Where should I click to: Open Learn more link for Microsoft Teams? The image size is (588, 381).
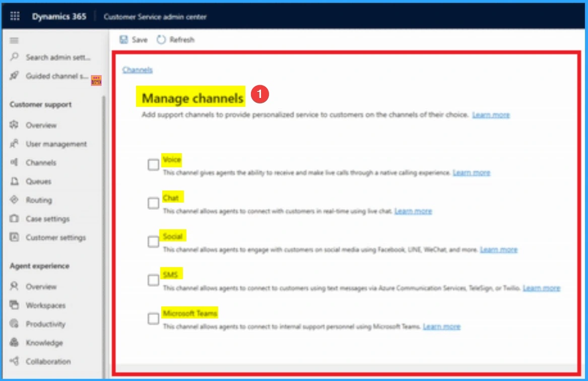pos(442,327)
